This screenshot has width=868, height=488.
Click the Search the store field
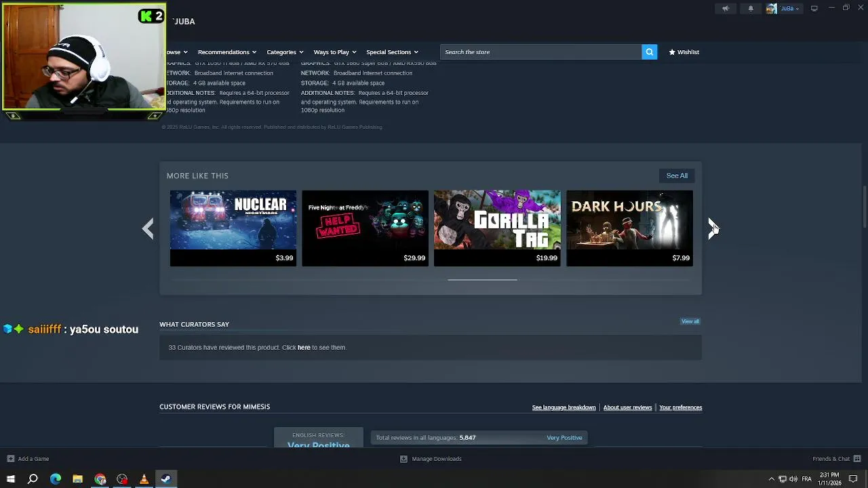click(x=540, y=52)
